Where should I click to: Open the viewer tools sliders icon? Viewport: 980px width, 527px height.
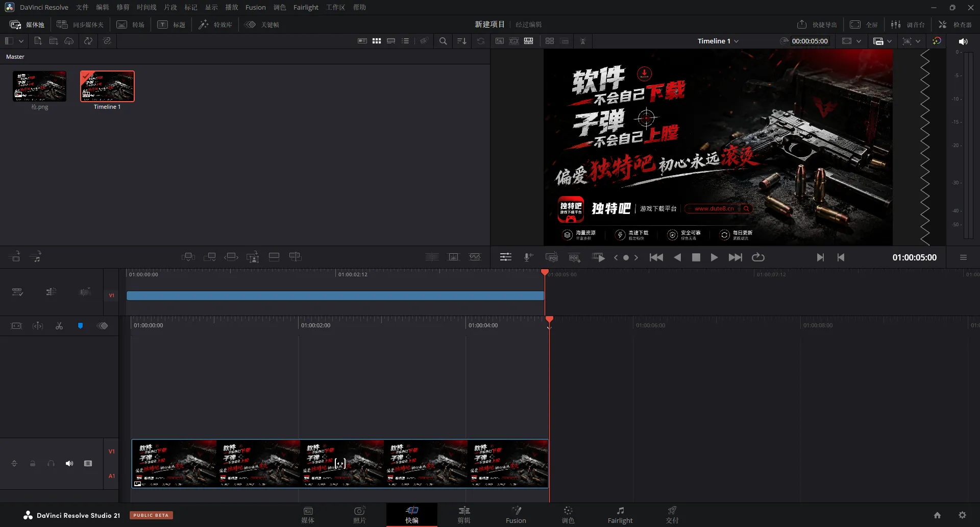pos(506,257)
